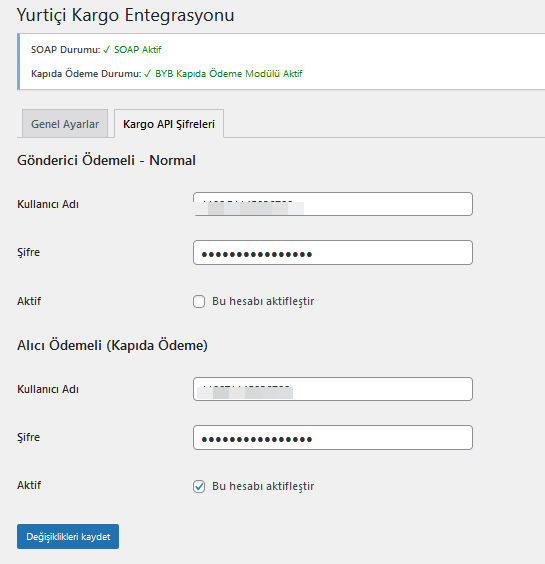Save with the Değişiklikleri kaydet button
Image resolution: width=545 pixels, height=564 pixels.
click(68, 536)
